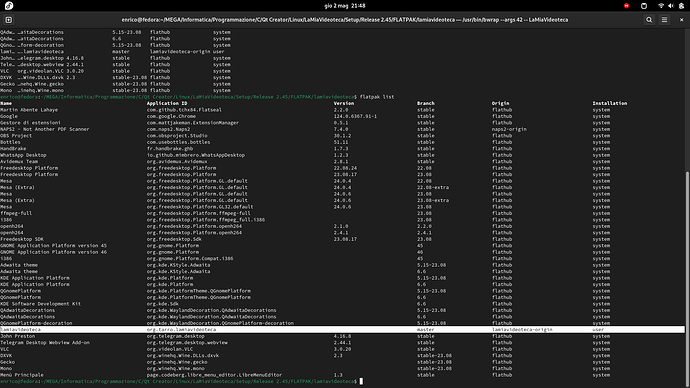Click branch '22.08-extra' for Mesa (Extra)
The image size is (690, 388).
click(433, 187)
